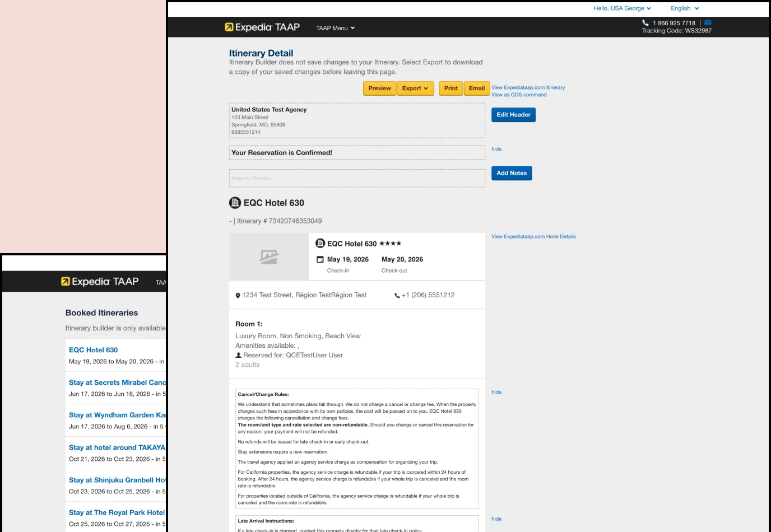Image resolution: width=771 pixels, height=532 pixels.
Task: Click the 8885551214 agency phone number
Action: (x=246, y=132)
